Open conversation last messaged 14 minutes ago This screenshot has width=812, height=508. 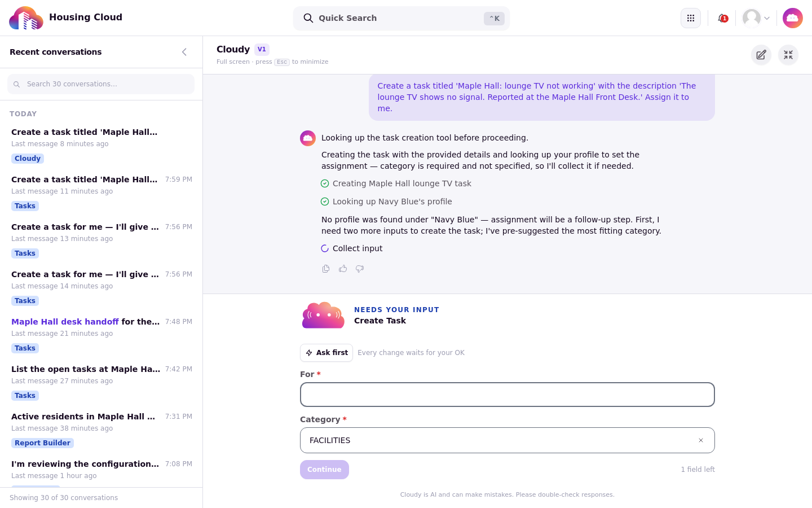pyautogui.click(x=101, y=287)
